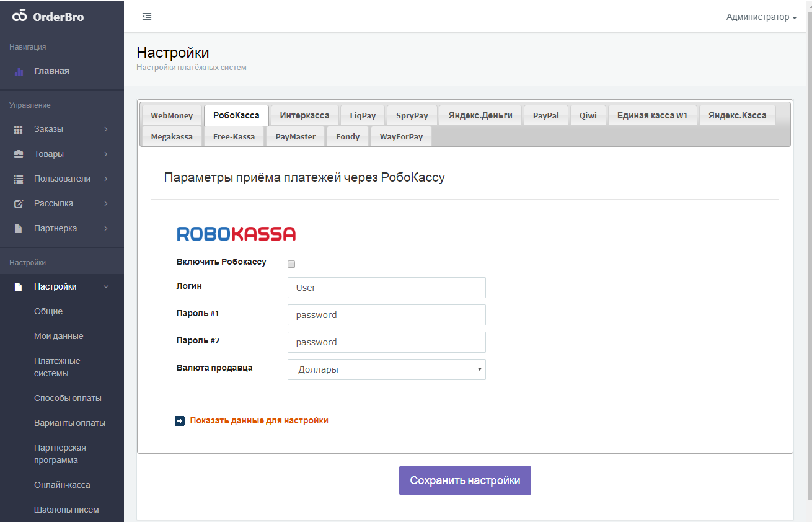812x522 pixels.
Task: Expand the Партнерка menu chevron
Action: pyautogui.click(x=106, y=229)
